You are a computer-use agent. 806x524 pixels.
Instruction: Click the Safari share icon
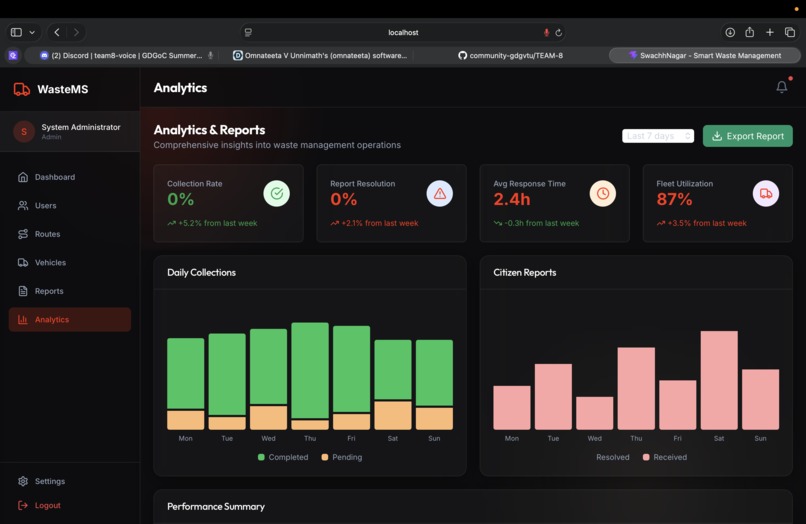click(x=749, y=32)
